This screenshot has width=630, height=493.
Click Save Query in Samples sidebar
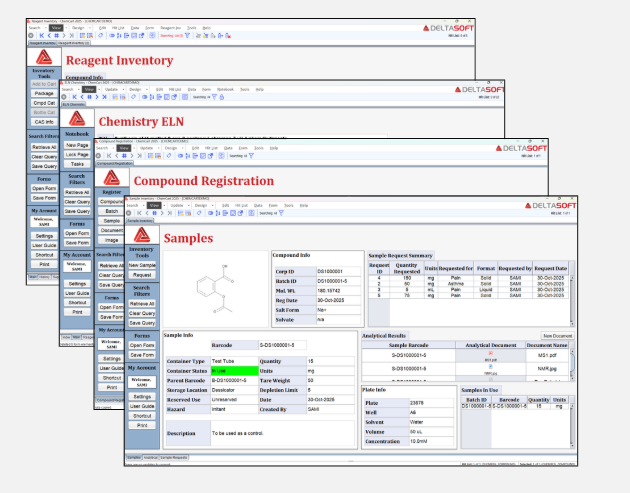click(x=142, y=323)
